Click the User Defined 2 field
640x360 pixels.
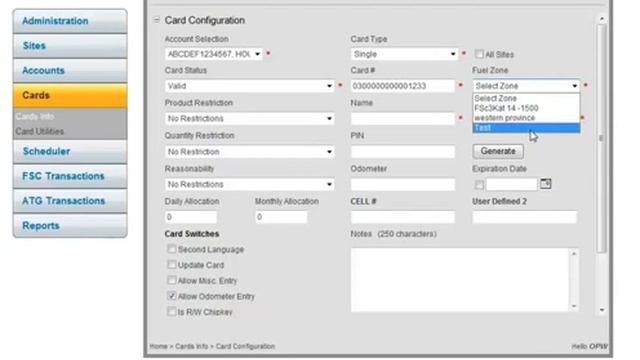click(524, 217)
